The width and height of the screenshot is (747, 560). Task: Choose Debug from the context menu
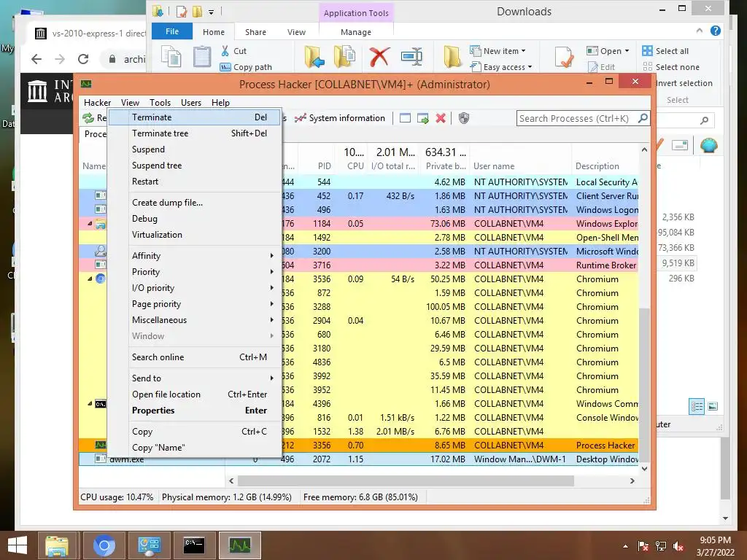point(195,219)
